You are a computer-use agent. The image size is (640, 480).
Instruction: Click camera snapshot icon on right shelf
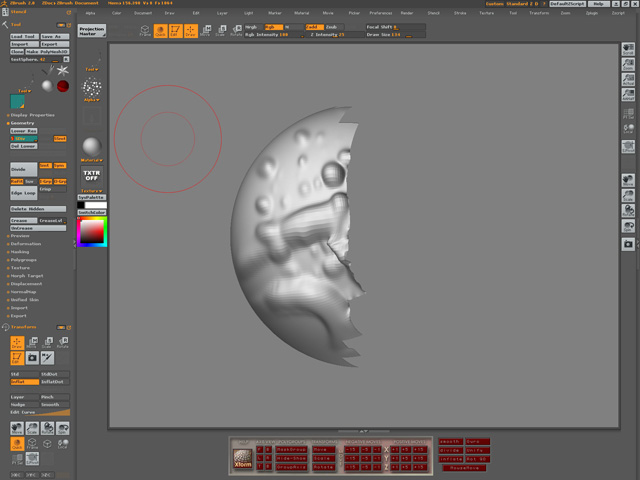tap(628, 244)
